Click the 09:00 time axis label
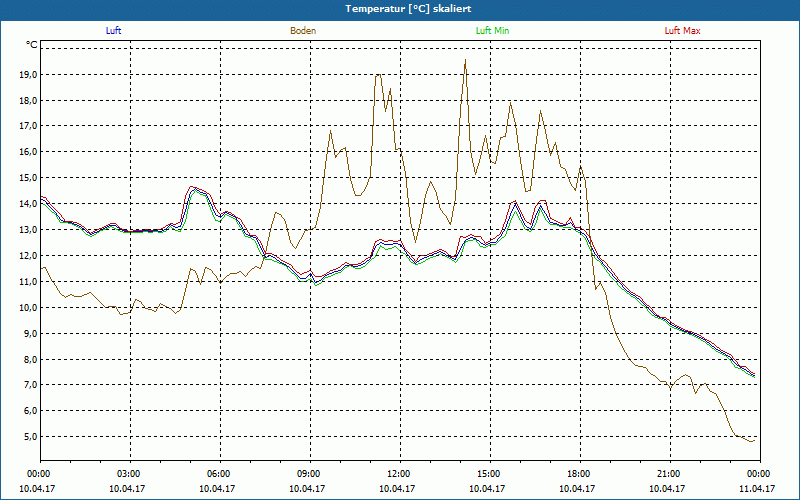 (x=310, y=474)
